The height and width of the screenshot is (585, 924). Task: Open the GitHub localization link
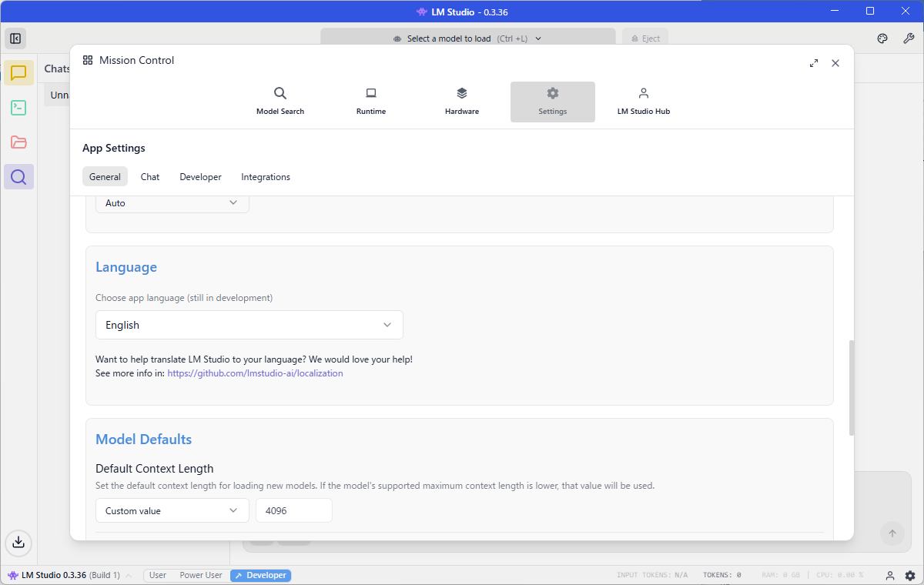(x=255, y=373)
